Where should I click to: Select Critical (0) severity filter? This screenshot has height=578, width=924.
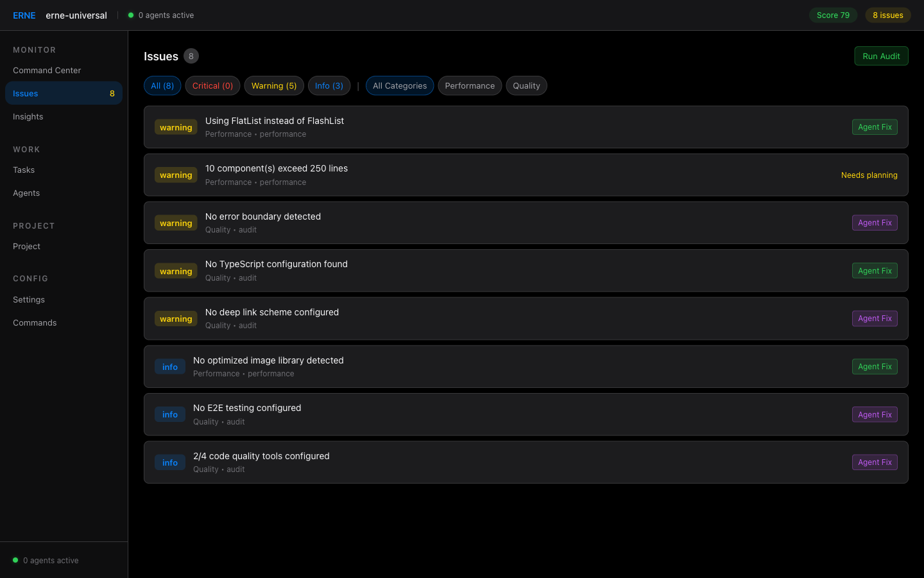[x=212, y=85]
